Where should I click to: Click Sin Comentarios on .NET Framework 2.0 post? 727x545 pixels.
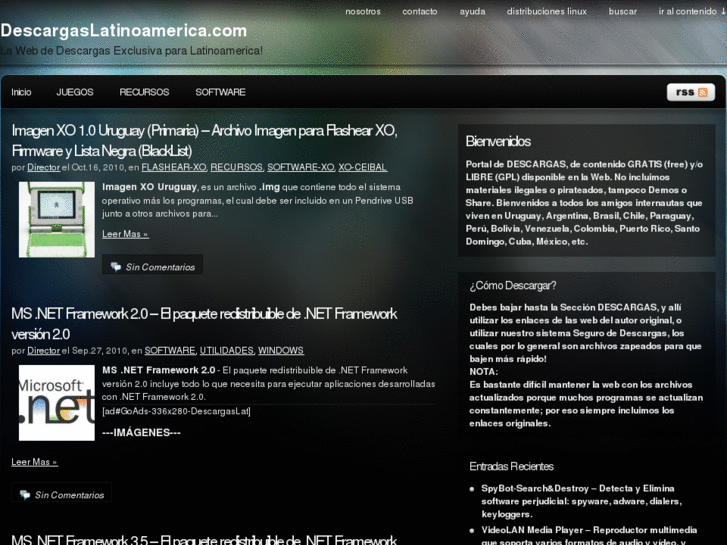pos(70,495)
